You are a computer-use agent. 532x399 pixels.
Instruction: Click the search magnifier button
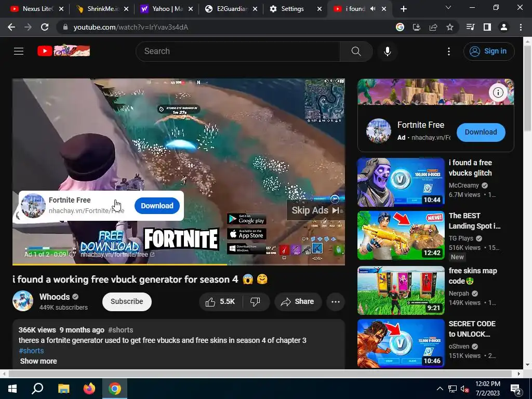click(x=356, y=51)
